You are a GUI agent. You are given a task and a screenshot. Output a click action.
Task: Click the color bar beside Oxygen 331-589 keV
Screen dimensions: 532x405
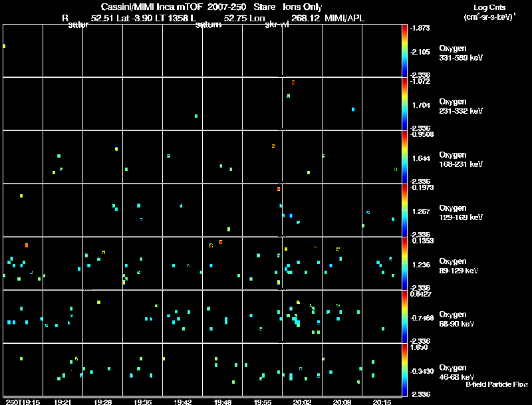point(404,51)
